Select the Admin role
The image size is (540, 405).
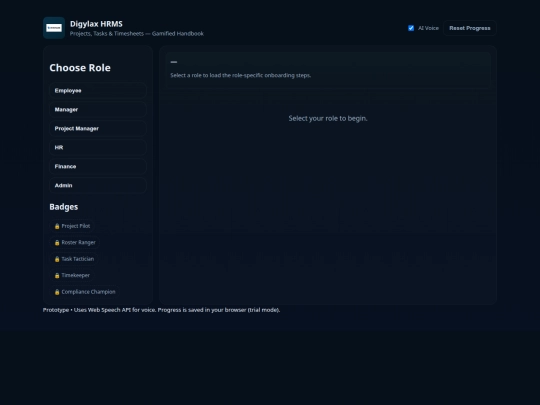tap(98, 185)
